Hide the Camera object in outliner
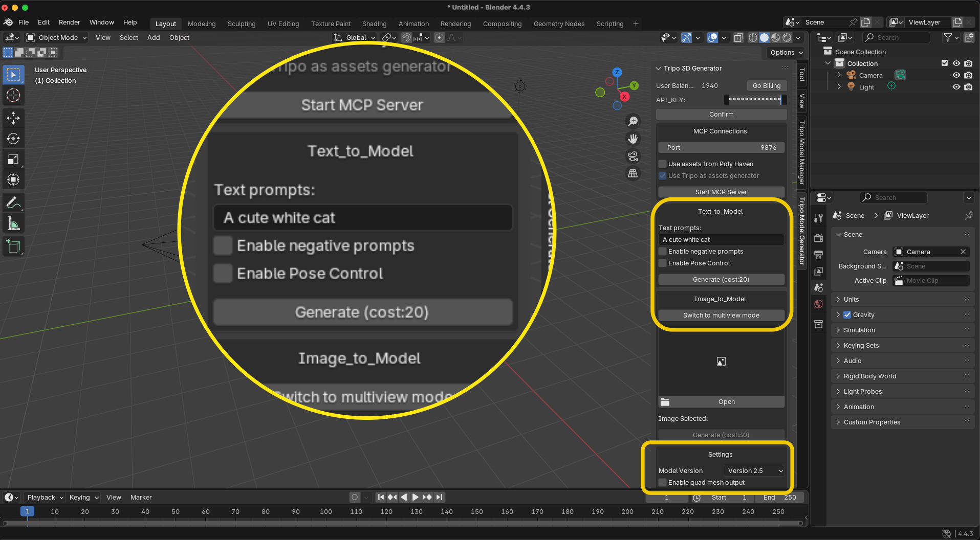The height and width of the screenshot is (540, 980). tap(956, 75)
